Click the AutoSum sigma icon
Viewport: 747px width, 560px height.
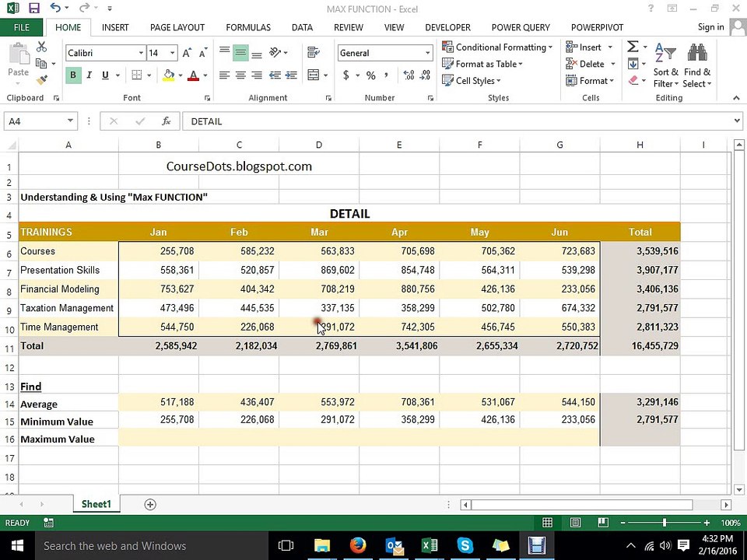click(633, 47)
